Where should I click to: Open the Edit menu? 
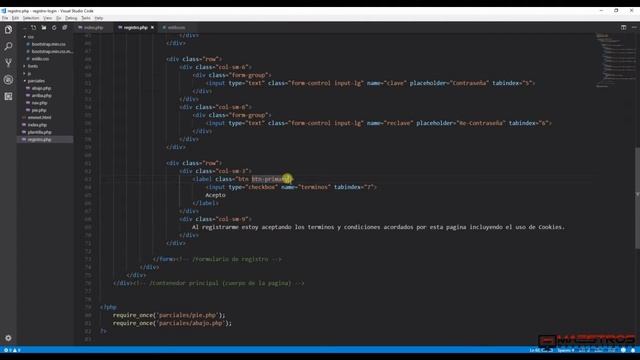16,18
